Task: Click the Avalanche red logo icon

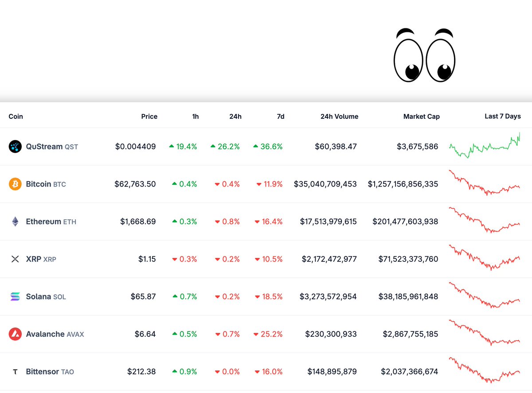Action: pyautogui.click(x=15, y=334)
